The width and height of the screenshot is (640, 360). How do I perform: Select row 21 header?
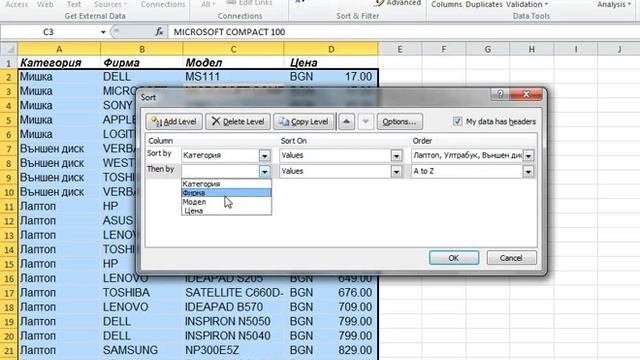click(9, 351)
